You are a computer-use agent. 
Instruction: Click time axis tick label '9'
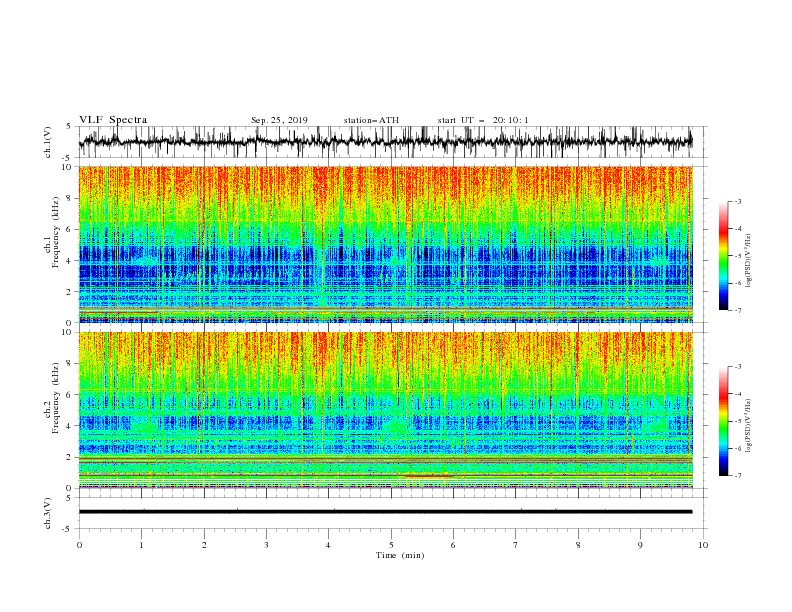640,545
